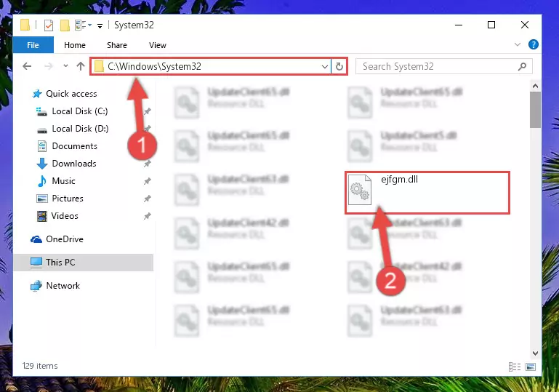
Task: Open Local Disk (C:) in sidebar
Action: point(80,111)
